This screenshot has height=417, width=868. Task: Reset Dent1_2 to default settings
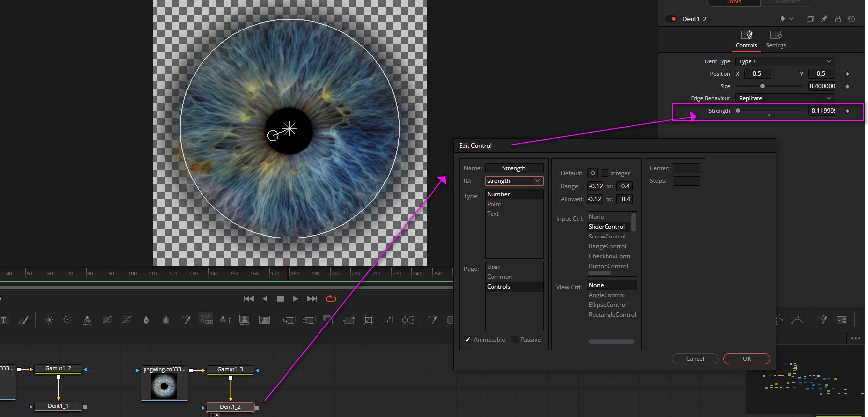pos(851,19)
